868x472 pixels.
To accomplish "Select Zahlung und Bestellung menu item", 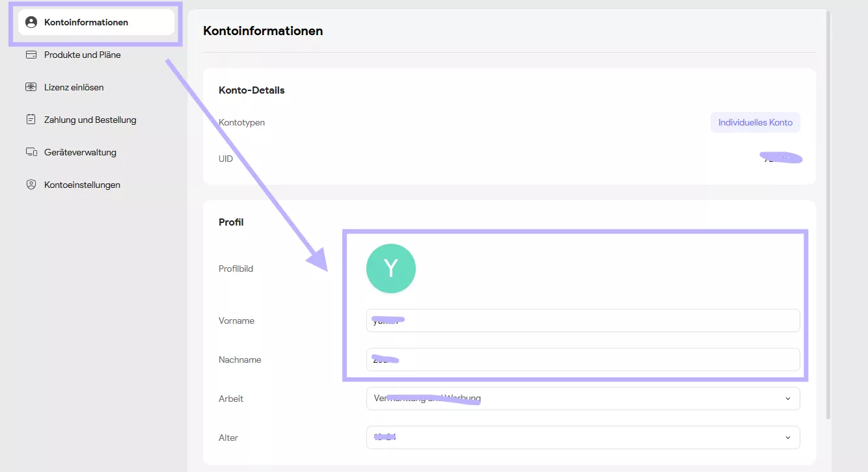I will tap(90, 120).
